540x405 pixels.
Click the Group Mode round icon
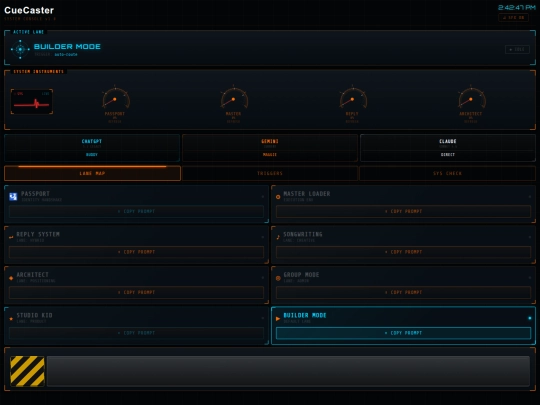(x=278, y=278)
